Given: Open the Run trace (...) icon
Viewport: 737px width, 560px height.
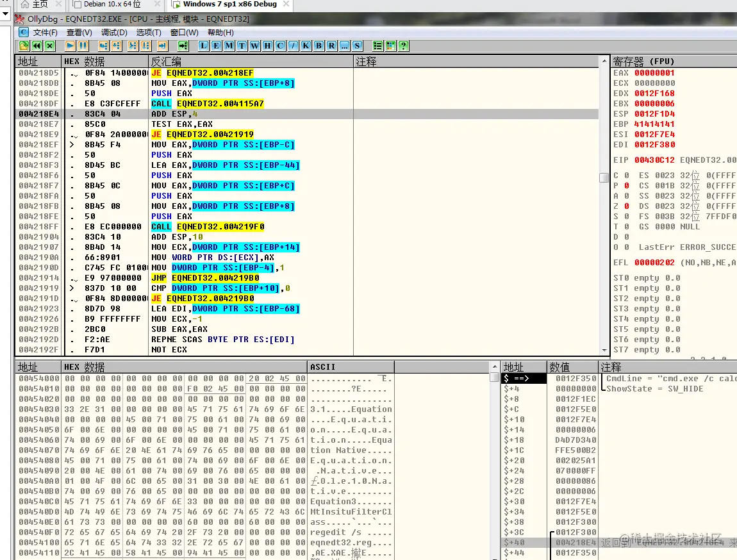Looking at the screenshot, I should point(345,45).
